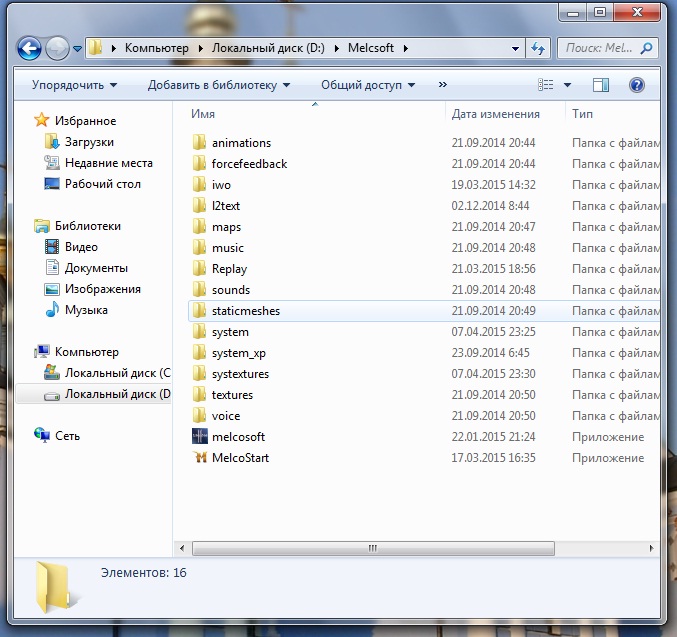Click the iwo folder icon
Image resolution: width=677 pixels, height=637 pixels.
(x=199, y=184)
